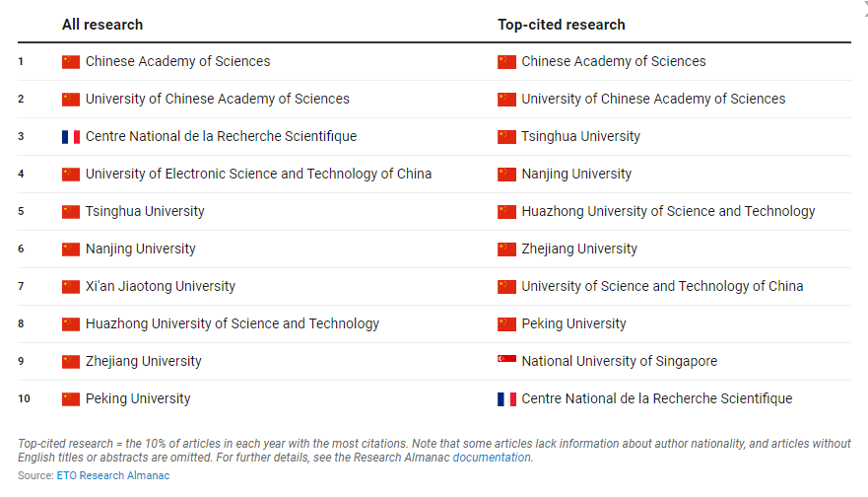Click the Singapore flag icon
Viewport: 868px width, 497px height.
(506, 361)
